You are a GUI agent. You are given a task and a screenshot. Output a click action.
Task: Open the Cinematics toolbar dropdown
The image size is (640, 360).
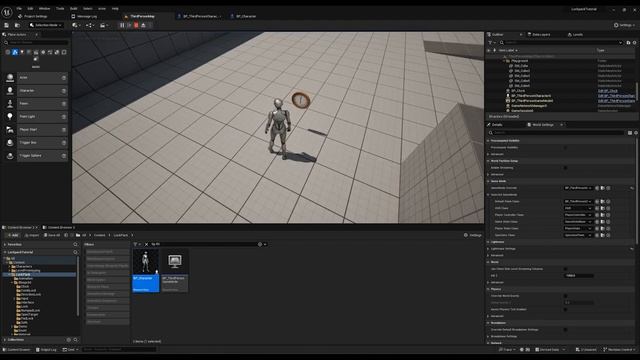click(104, 25)
